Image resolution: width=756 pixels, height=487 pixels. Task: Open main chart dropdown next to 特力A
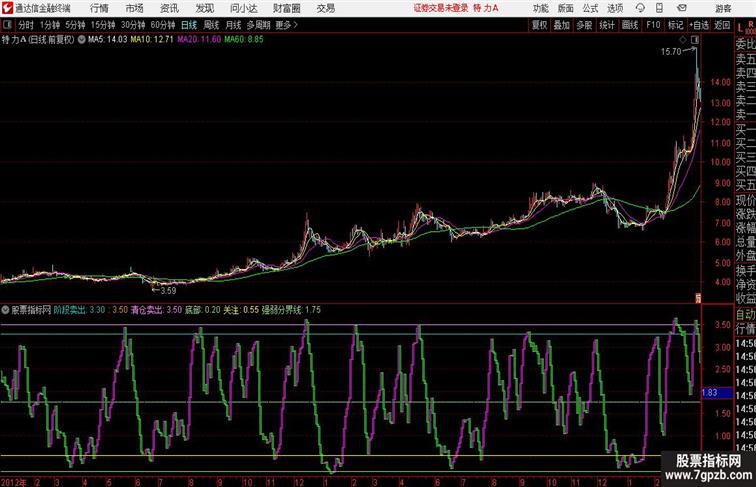point(81,40)
